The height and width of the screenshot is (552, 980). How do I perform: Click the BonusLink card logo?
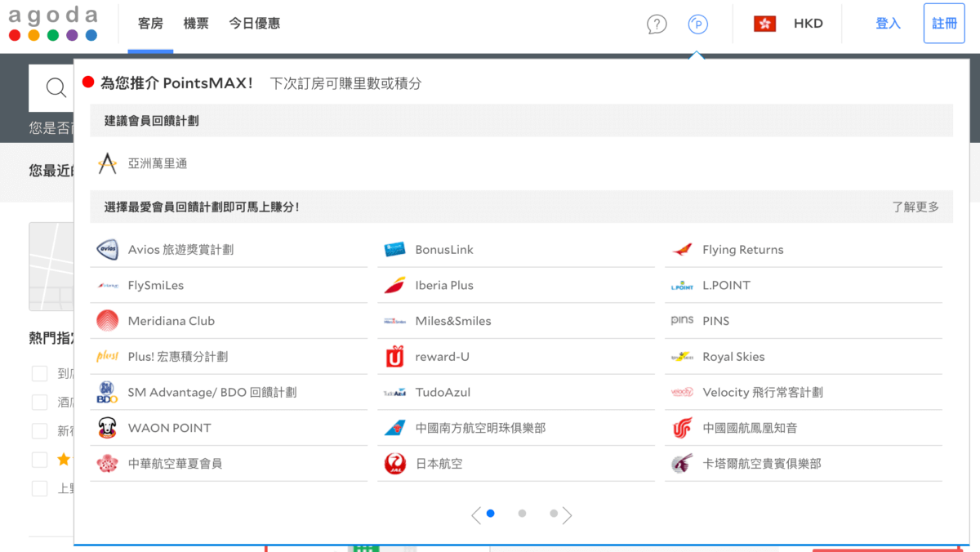[395, 250]
